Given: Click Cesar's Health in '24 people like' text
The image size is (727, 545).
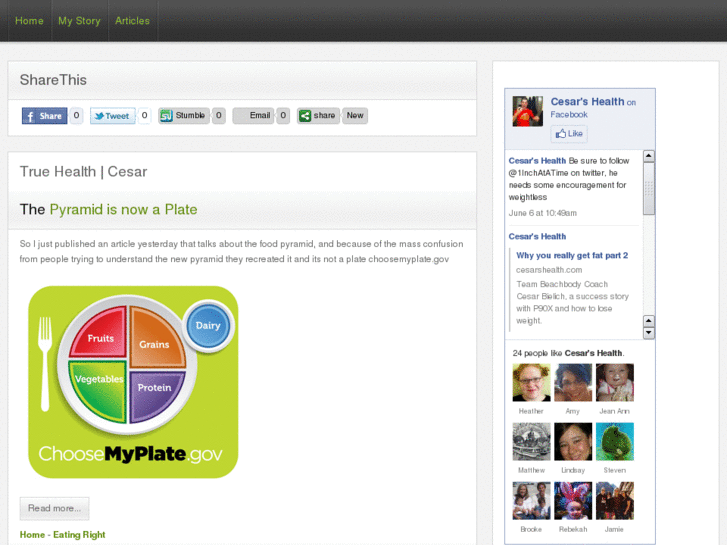Looking at the screenshot, I should point(593,353).
